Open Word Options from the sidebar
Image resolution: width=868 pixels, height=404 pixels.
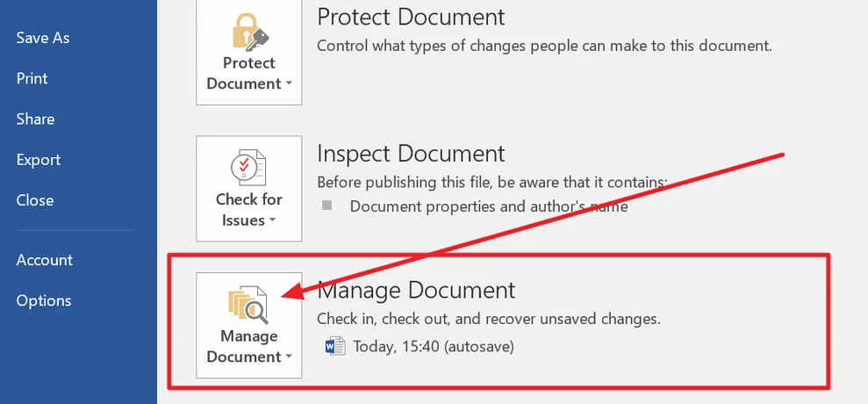(44, 300)
